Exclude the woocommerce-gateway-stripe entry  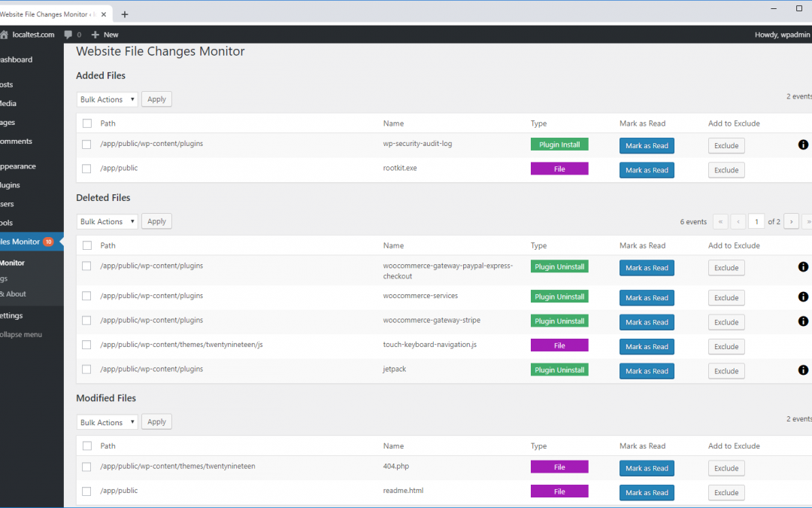(726, 322)
